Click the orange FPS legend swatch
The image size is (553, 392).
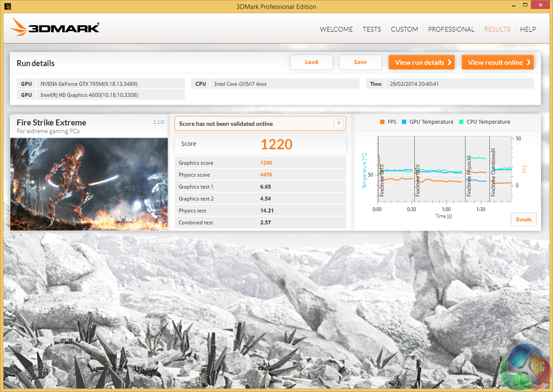[x=382, y=122]
